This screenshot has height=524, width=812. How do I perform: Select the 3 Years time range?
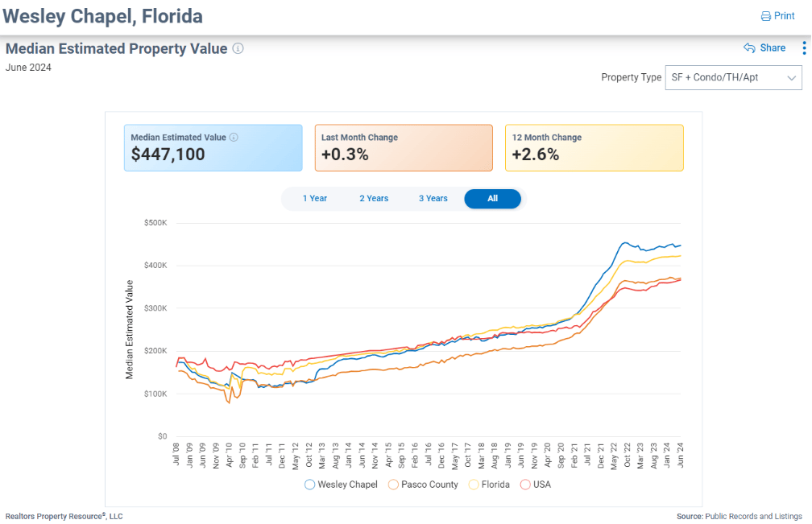point(433,199)
